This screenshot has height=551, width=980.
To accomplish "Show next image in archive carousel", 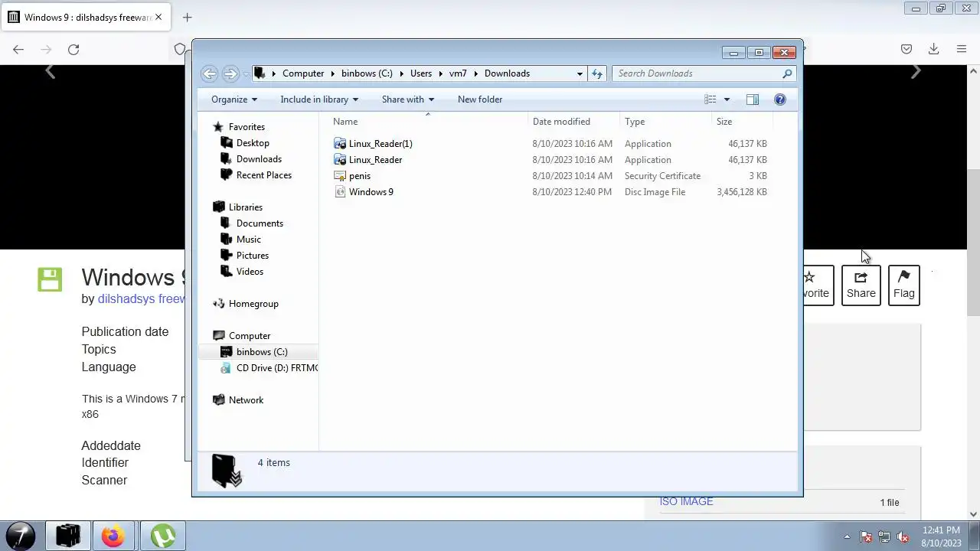I will point(916,72).
